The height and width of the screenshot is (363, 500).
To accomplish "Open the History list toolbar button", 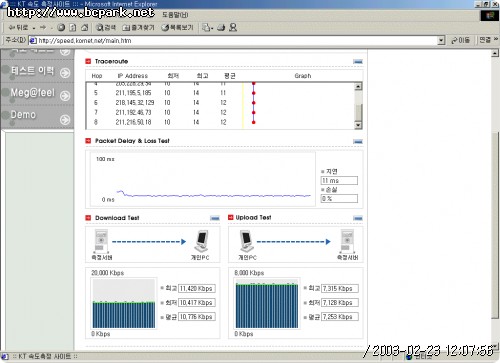I will point(177,28).
